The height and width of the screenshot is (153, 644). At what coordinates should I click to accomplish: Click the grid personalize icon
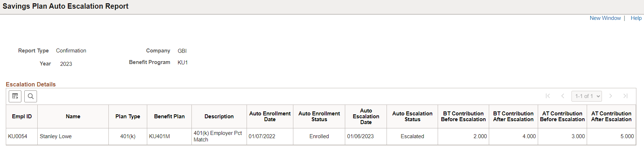point(15,96)
